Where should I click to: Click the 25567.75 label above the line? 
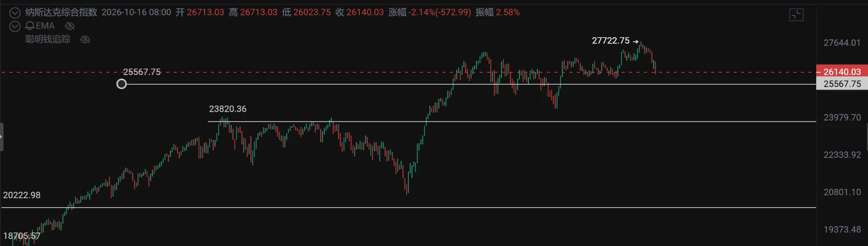pos(142,72)
